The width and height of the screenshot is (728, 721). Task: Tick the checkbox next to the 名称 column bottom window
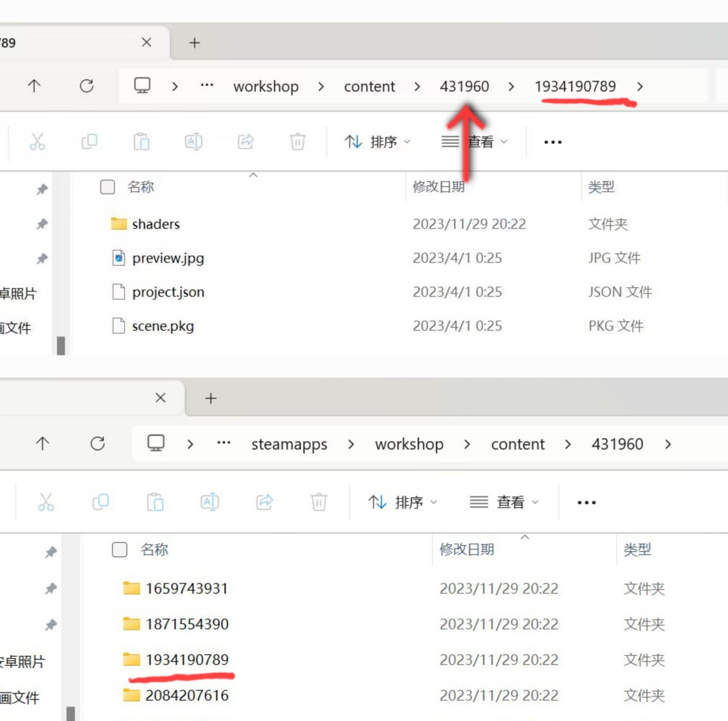point(119,549)
